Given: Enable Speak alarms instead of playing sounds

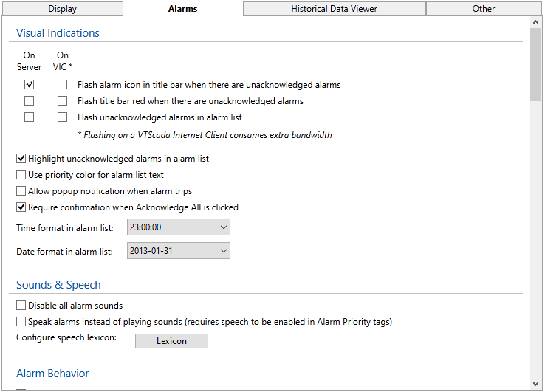Looking at the screenshot, I should pos(21,322).
